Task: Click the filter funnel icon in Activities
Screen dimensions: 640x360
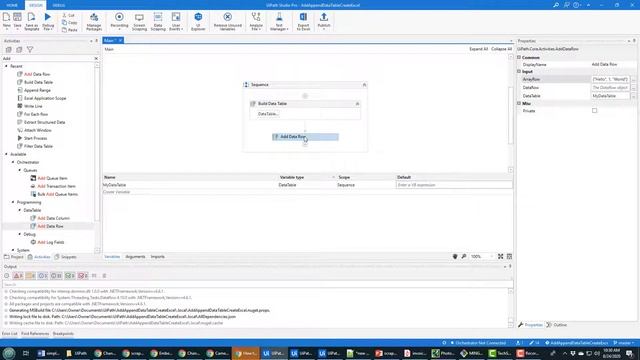Action: (30, 49)
